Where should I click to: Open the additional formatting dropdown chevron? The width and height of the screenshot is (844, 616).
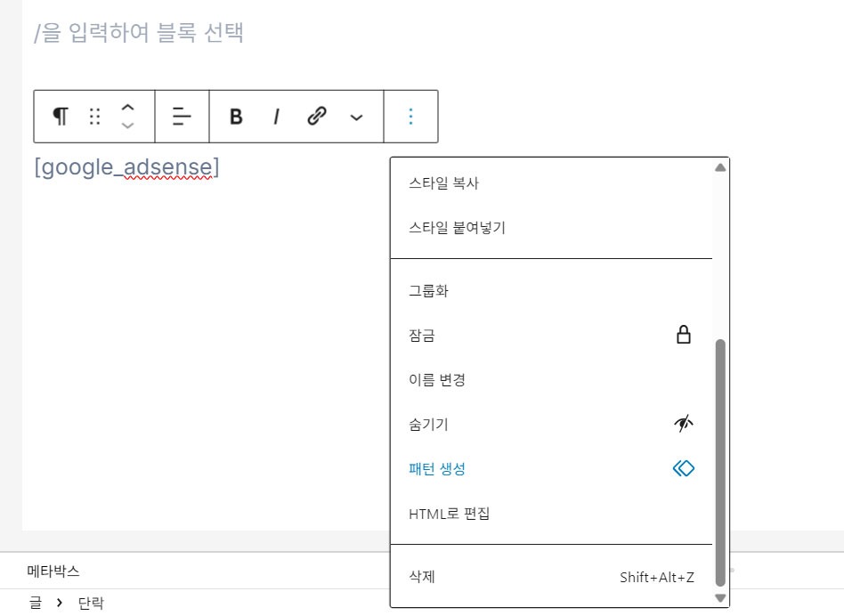coord(356,117)
